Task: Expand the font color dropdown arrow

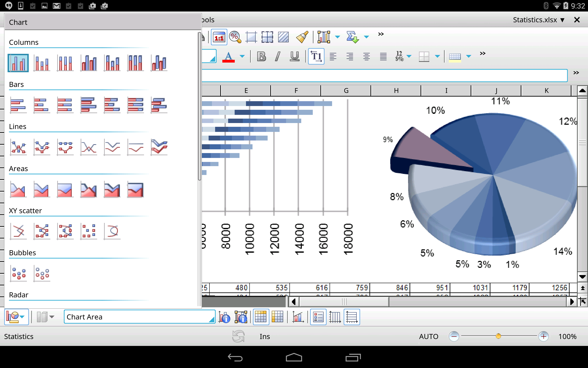Action: pos(242,57)
